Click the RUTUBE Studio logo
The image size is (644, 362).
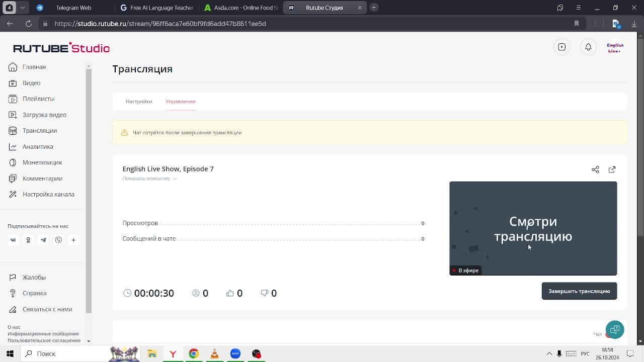(61, 48)
